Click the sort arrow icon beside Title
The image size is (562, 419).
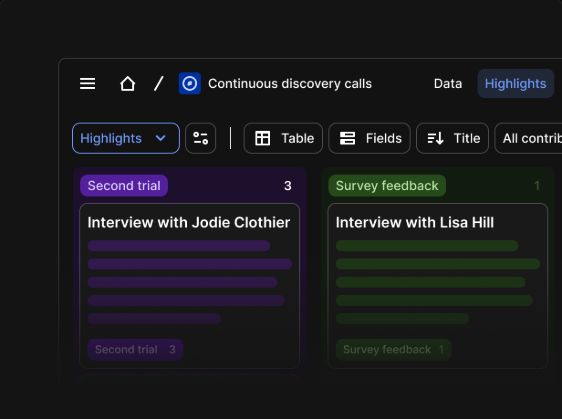[x=435, y=138]
